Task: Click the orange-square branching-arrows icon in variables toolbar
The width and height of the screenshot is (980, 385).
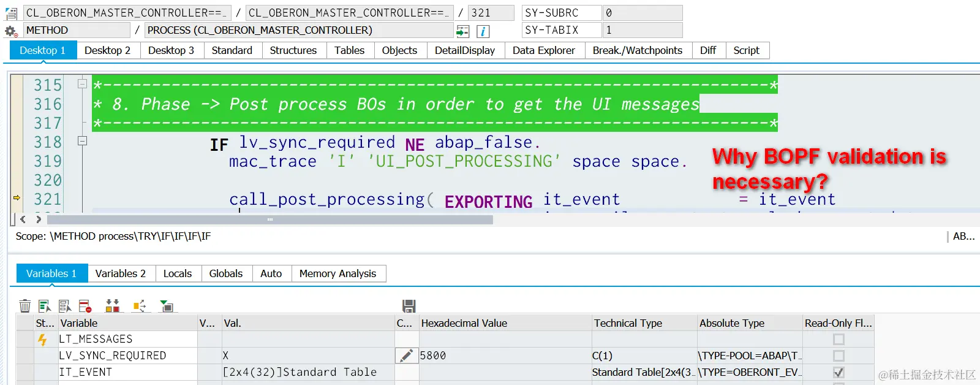Action: pos(140,305)
